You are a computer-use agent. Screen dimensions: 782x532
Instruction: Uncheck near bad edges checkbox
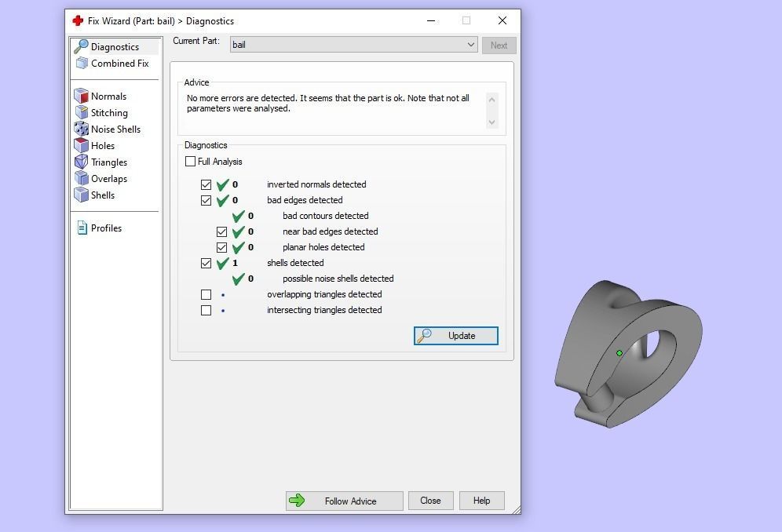(222, 231)
